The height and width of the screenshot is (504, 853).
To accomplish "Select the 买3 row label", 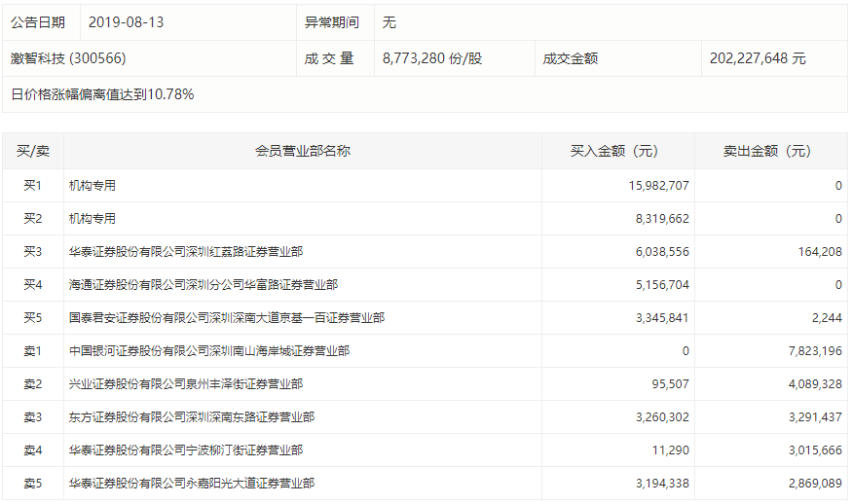I will (x=33, y=252).
